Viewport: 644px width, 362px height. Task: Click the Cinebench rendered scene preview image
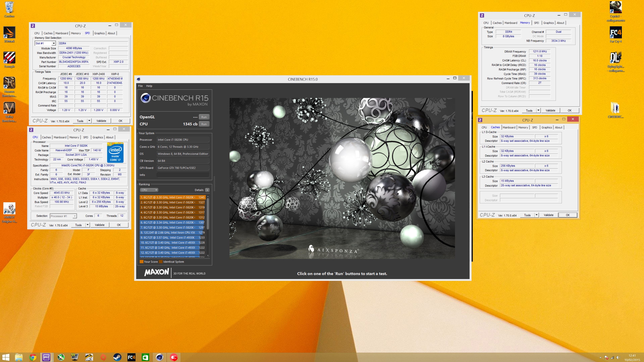click(x=342, y=178)
